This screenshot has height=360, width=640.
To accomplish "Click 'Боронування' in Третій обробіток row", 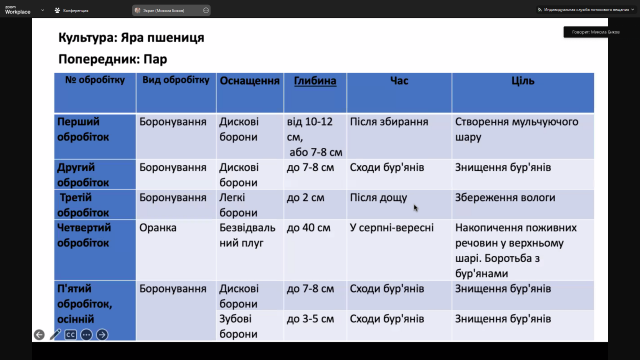I will pos(176,204).
